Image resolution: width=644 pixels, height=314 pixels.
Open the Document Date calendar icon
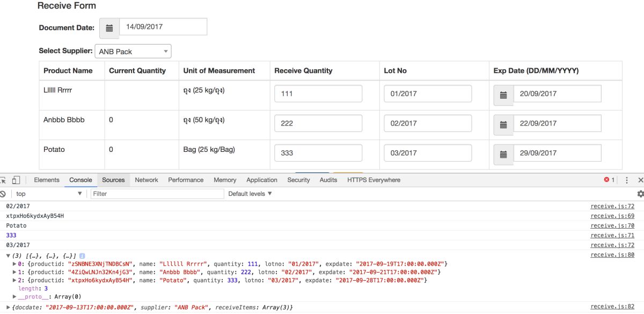pos(109,28)
